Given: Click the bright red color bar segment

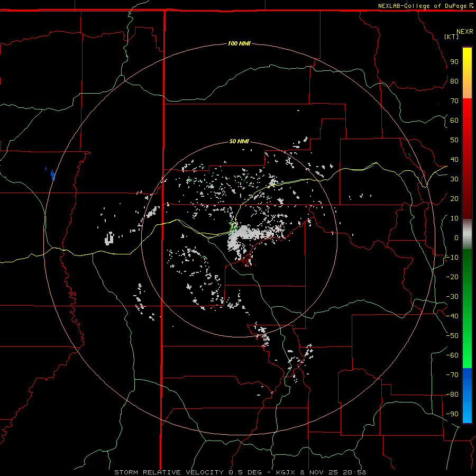Looking at the screenshot, I should pyautogui.click(x=467, y=111).
